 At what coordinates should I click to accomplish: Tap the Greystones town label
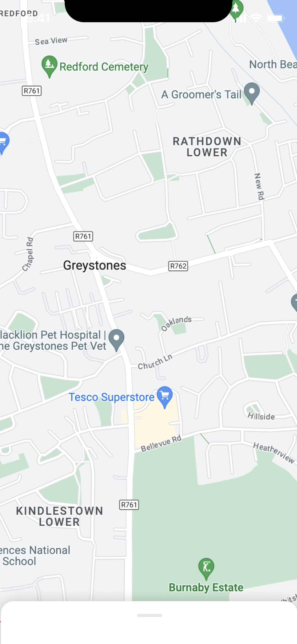coord(94,265)
